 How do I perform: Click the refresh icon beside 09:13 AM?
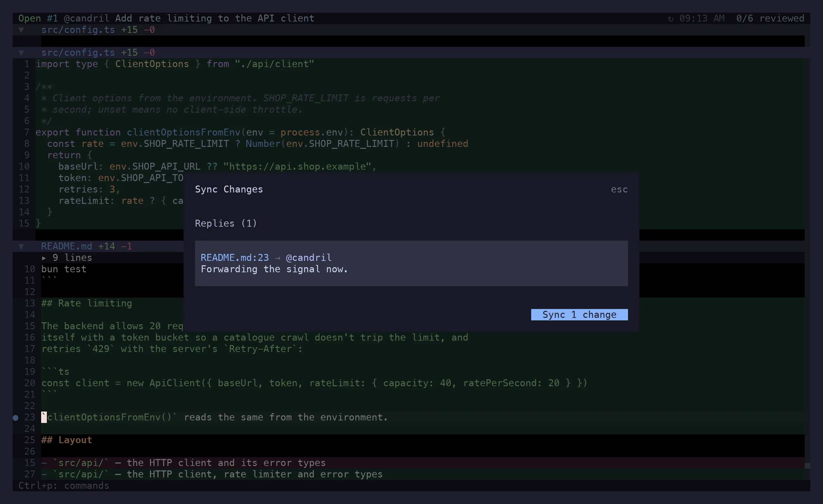tap(670, 19)
